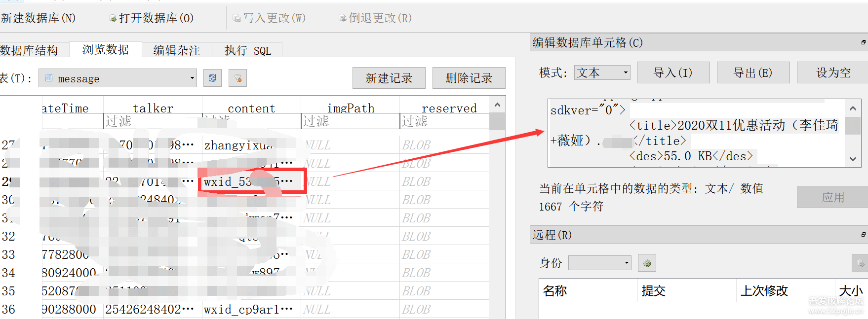868x319 pixels.
Task: Open the 身份 identity dropdown
Action: (x=600, y=263)
